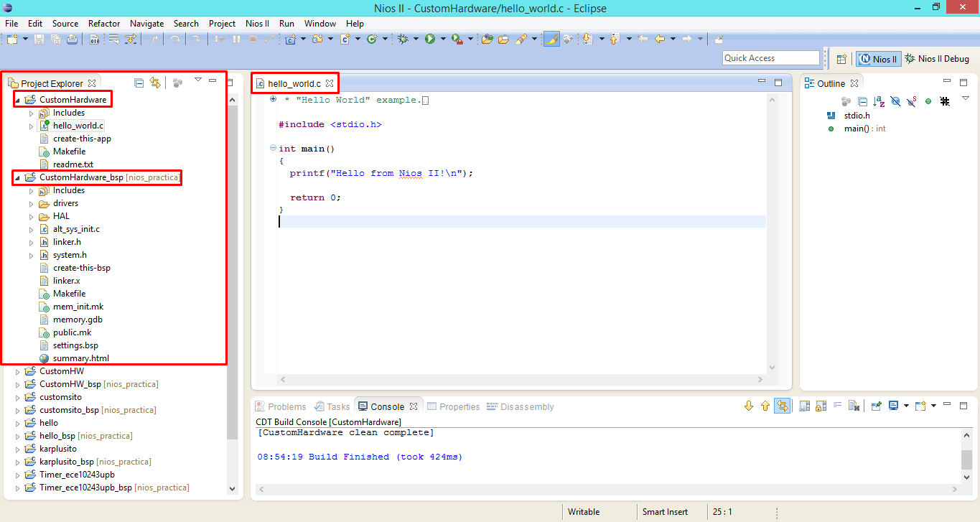Click the Run External Tools icon

coord(457,39)
